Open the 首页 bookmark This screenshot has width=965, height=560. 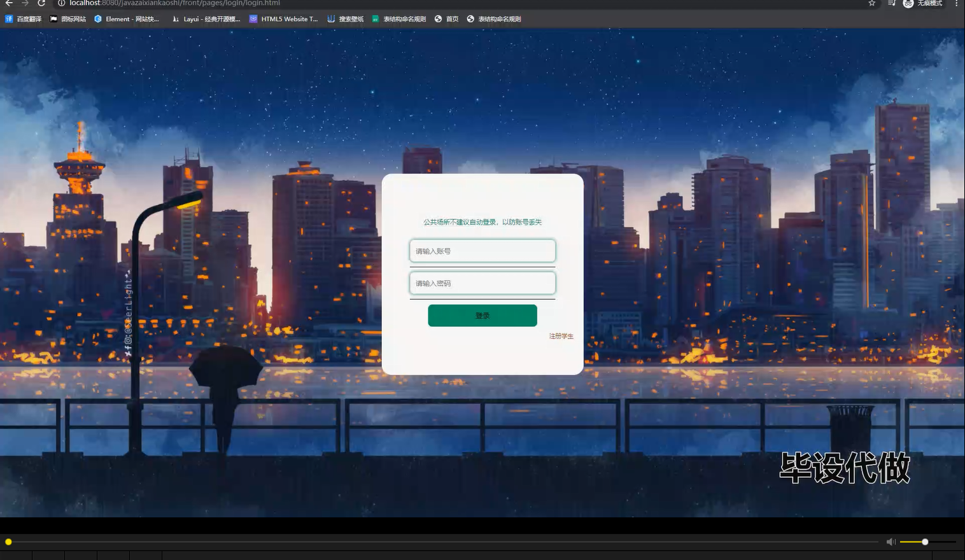point(447,18)
